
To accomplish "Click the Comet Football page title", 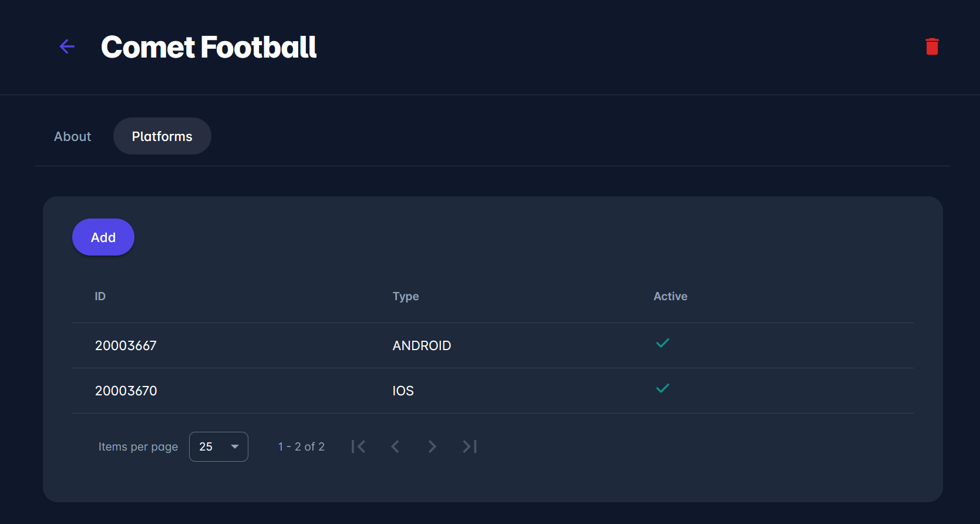I will (208, 47).
